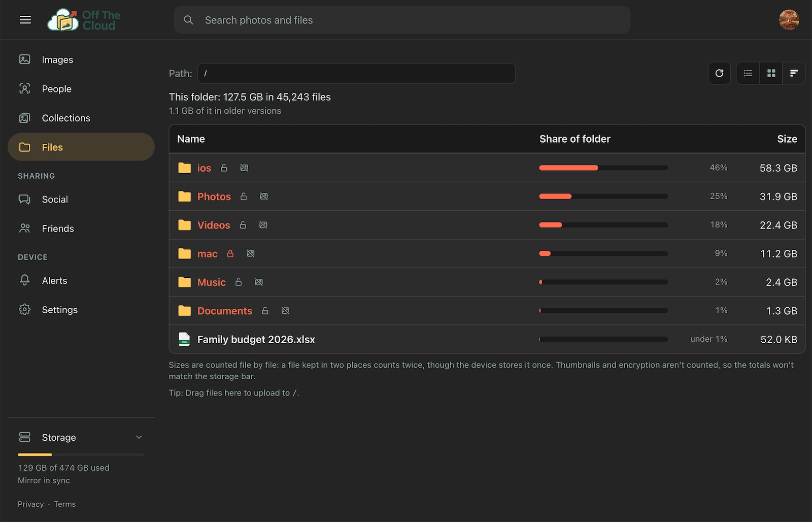Click the Mirror in sync status
Image resolution: width=812 pixels, height=522 pixels.
click(44, 480)
